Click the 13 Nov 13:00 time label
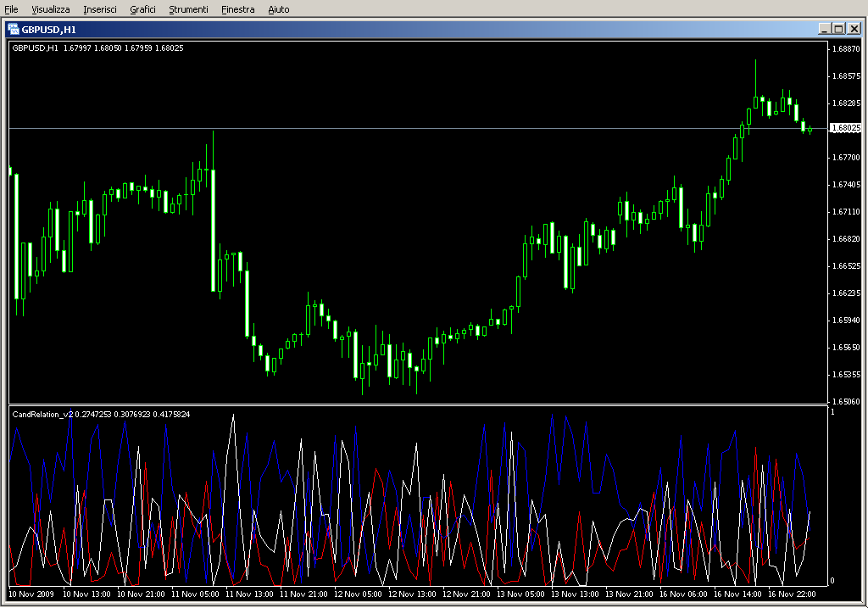This screenshot has height=608, width=868. (x=575, y=594)
